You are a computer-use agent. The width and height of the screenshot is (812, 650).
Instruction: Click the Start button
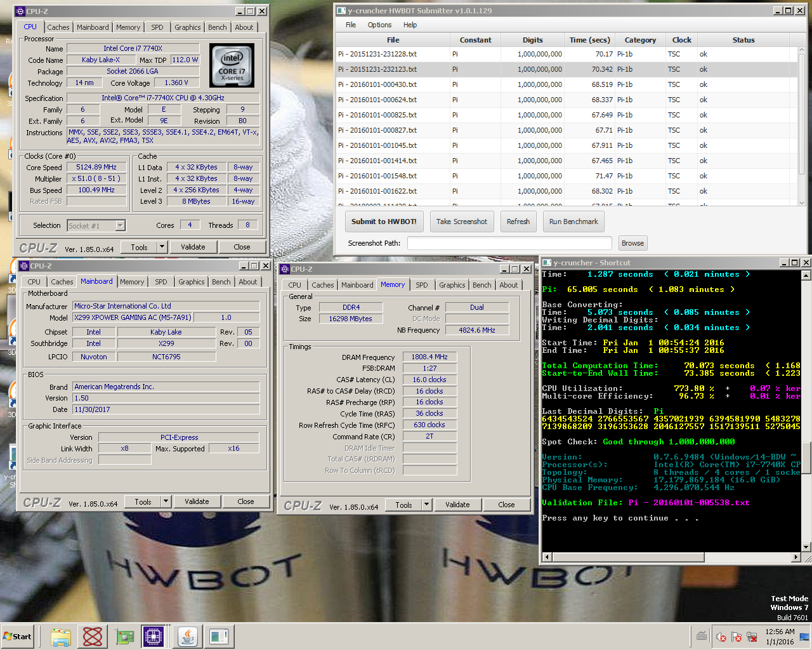(x=17, y=636)
